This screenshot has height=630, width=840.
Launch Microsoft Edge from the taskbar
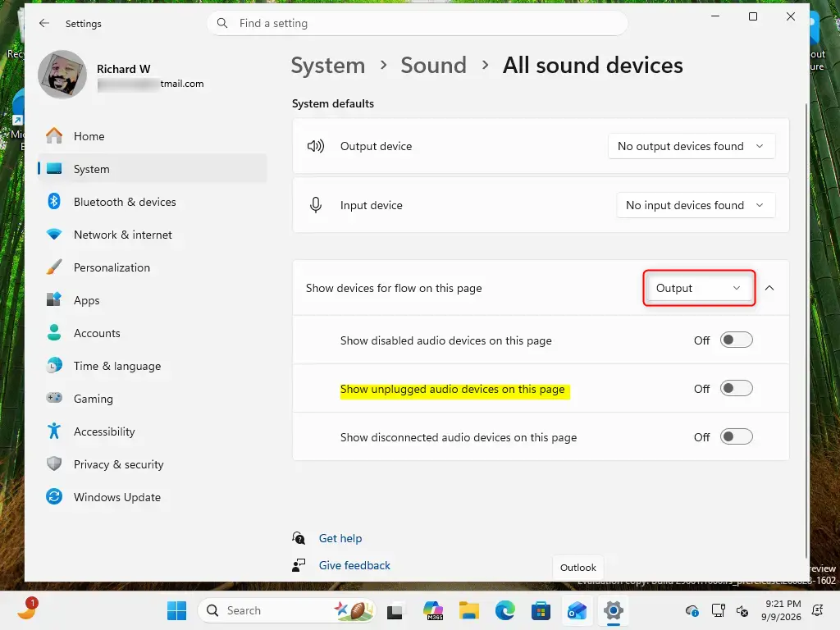point(504,610)
